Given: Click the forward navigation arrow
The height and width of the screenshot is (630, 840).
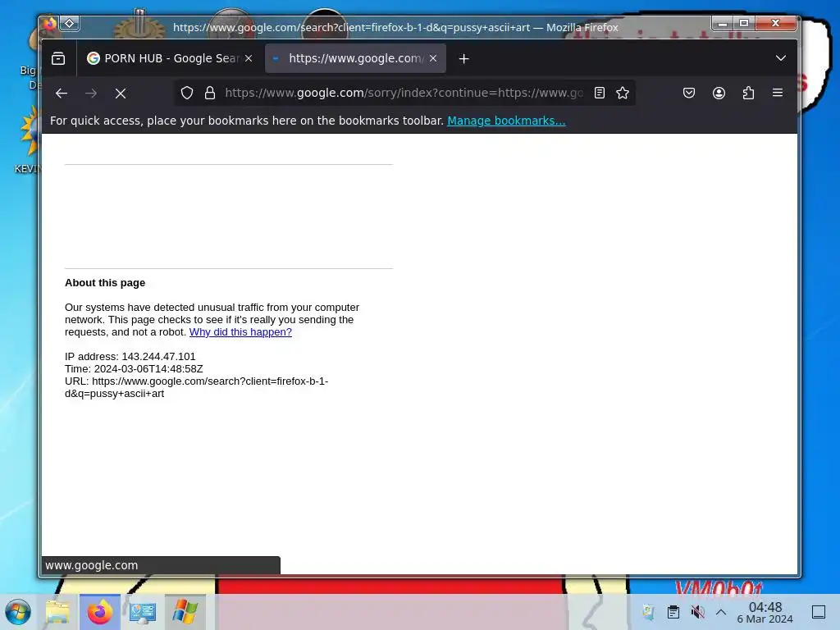Looking at the screenshot, I should (91, 94).
